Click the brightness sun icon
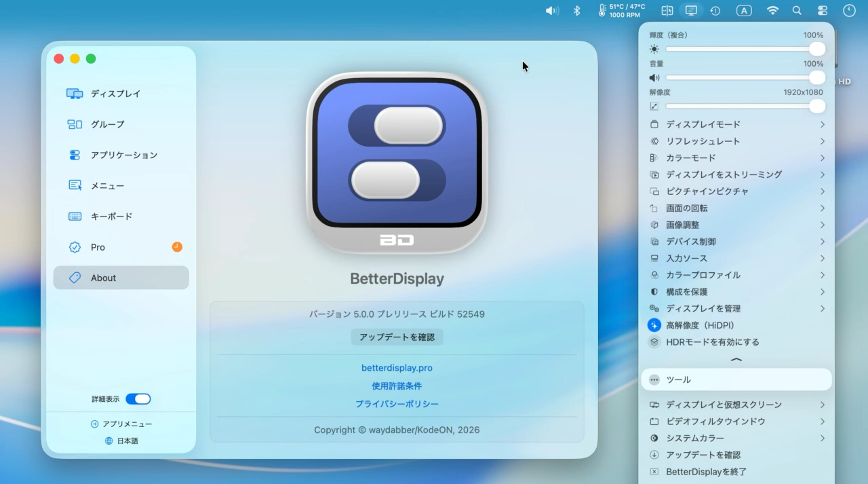The height and width of the screenshot is (484, 868). 654,49
